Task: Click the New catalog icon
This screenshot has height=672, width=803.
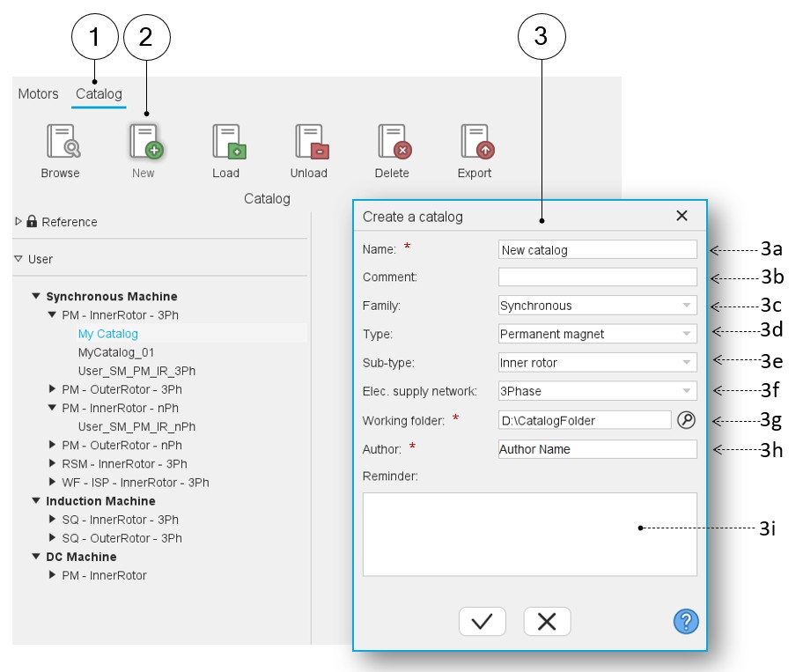Action: (146, 141)
